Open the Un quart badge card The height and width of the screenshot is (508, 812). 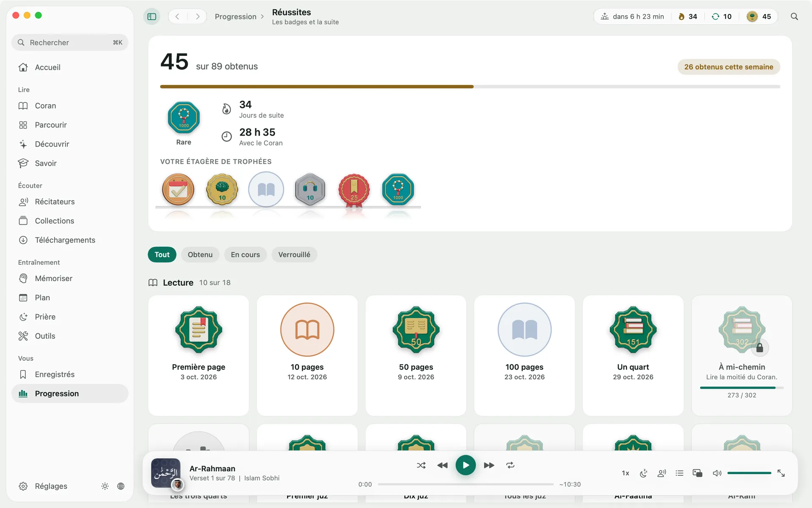coord(633,356)
